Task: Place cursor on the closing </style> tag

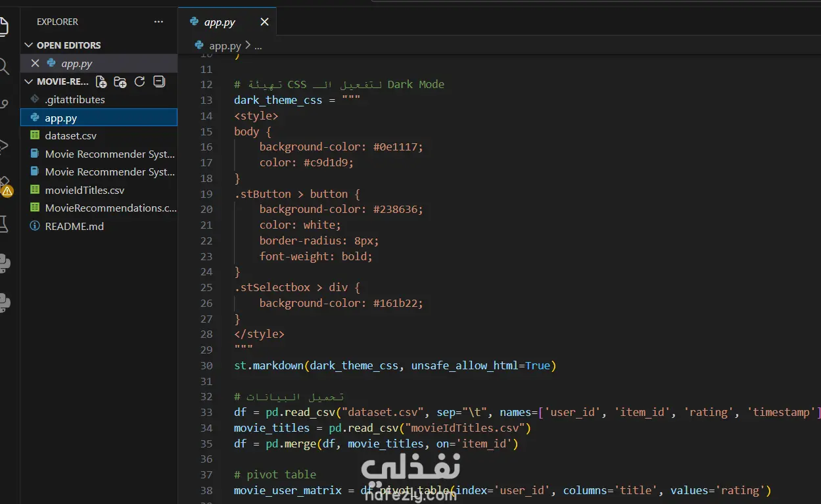Action: coord(259,334)
